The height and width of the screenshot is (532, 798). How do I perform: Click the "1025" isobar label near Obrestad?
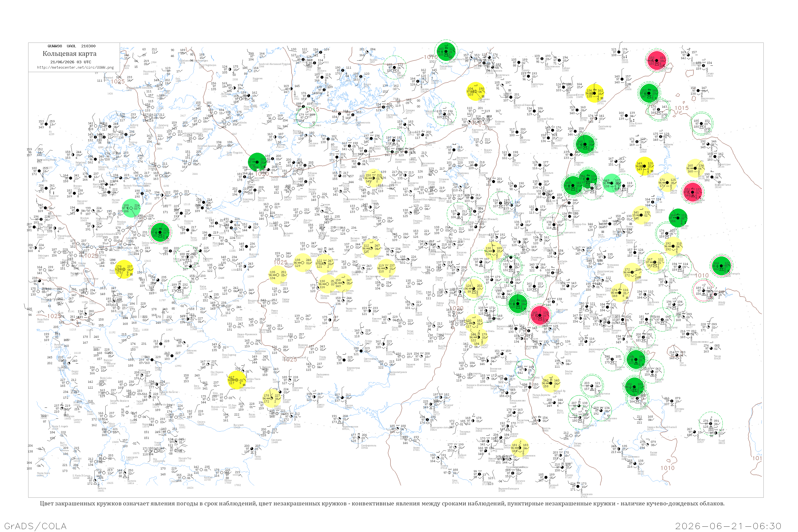click(x=117, y=81)
